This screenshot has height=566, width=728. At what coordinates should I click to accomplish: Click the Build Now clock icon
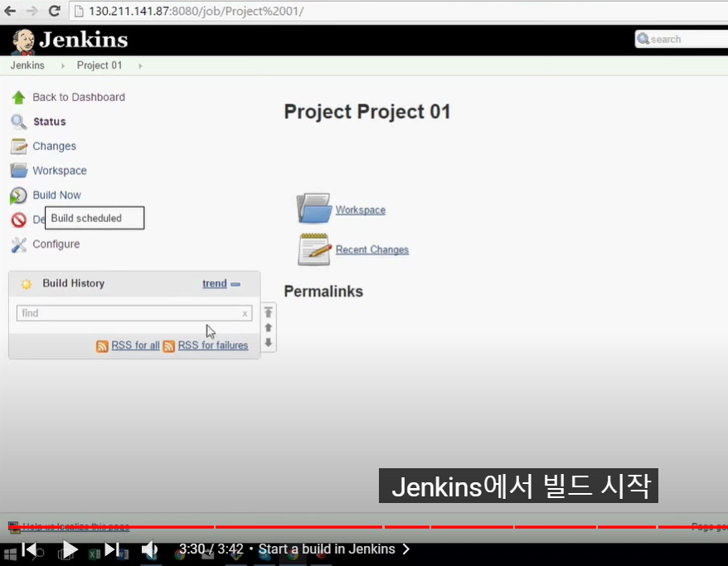pyautogui.click(x=18, y=196)
